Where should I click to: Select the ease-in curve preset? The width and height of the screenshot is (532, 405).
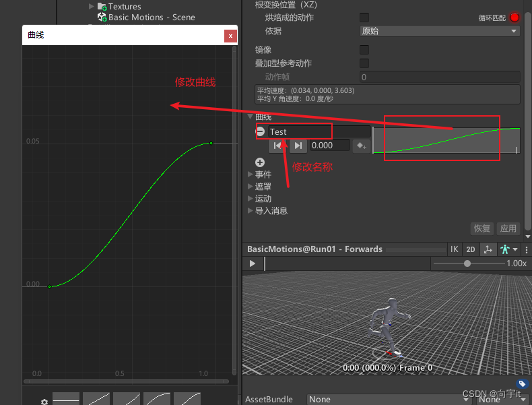coord(127,399)
